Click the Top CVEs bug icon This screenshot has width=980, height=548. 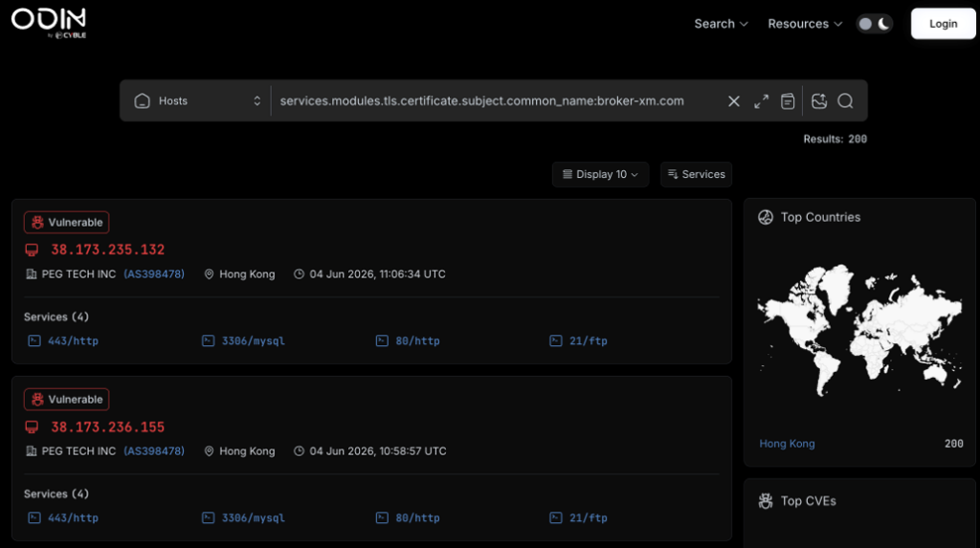[x=766, y=501]
